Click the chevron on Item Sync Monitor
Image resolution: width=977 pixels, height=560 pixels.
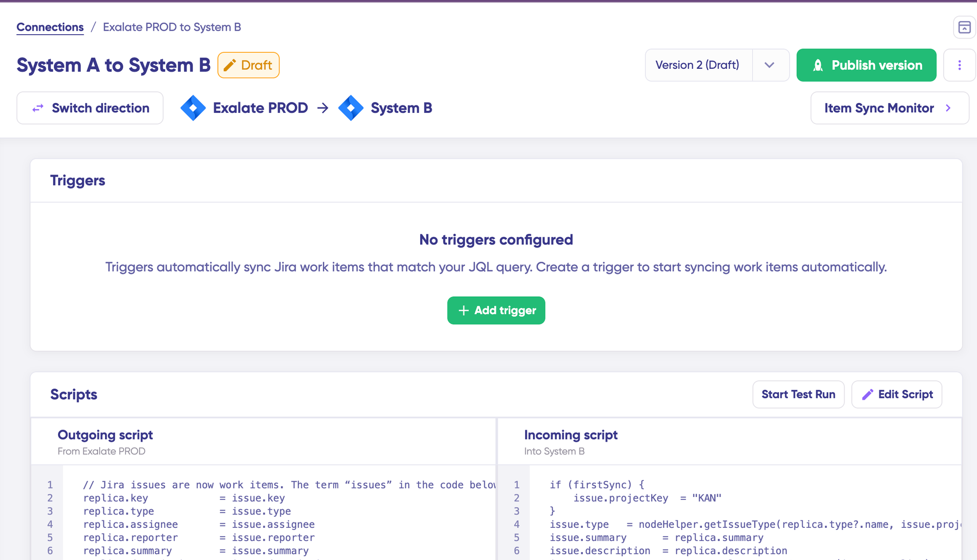(948, 108)
